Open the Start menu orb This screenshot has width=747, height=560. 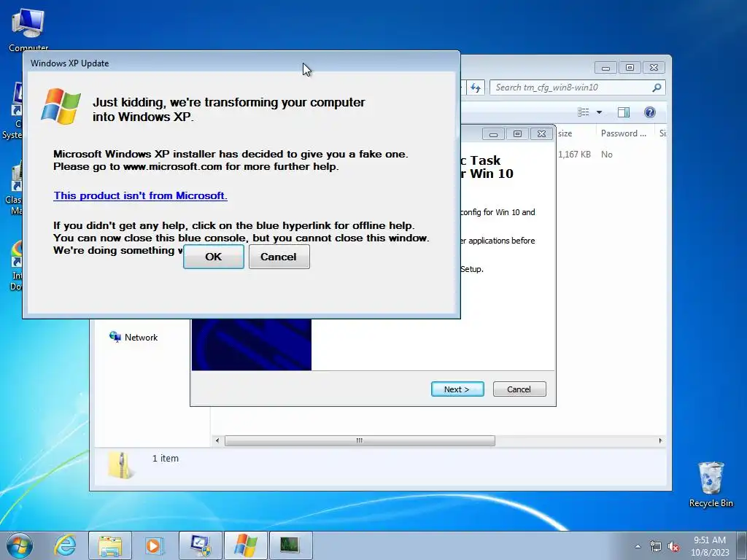pyautogui.click(x=20, y=545)
